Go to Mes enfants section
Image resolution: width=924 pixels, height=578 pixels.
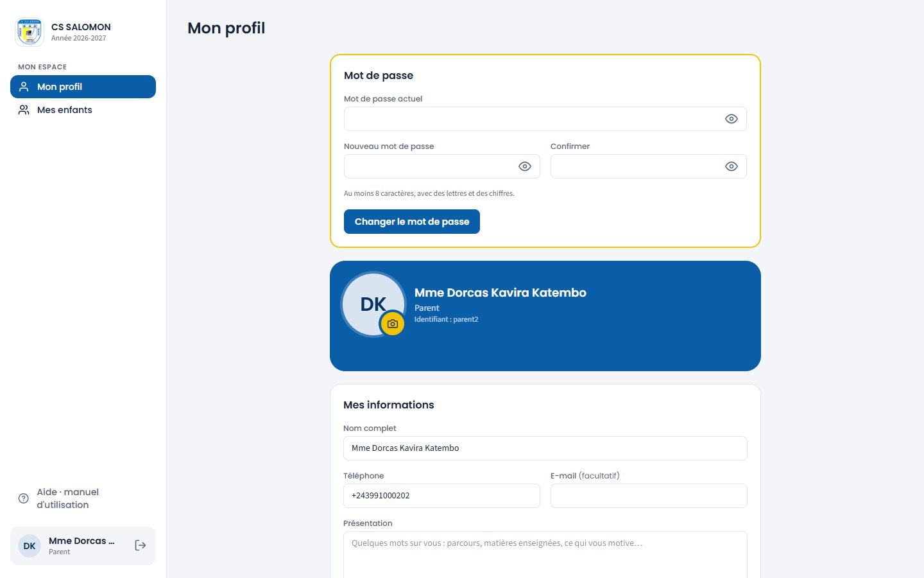83,110
